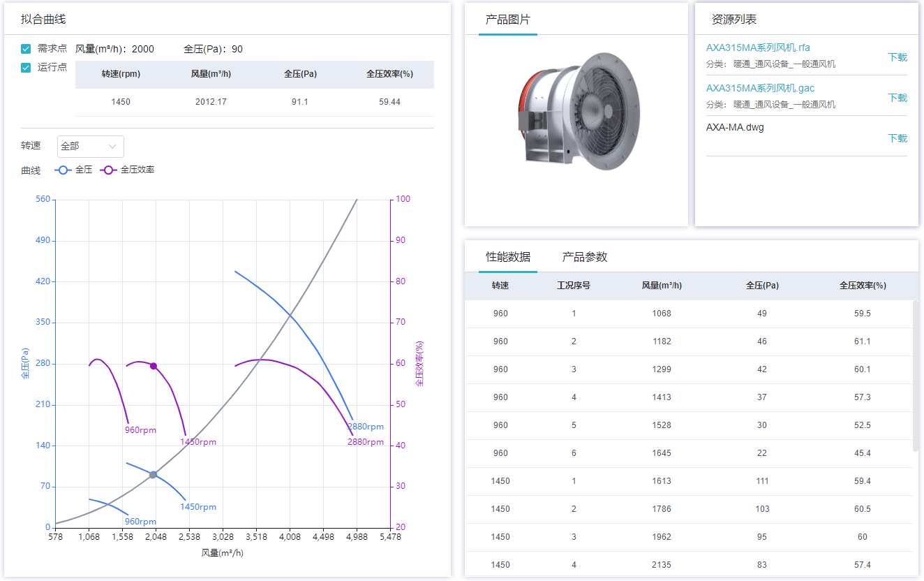Image resolution: width=924 pixels, height=581 pixels.
Task: Toggle the 全压 legend series
Action: [73, 170]
